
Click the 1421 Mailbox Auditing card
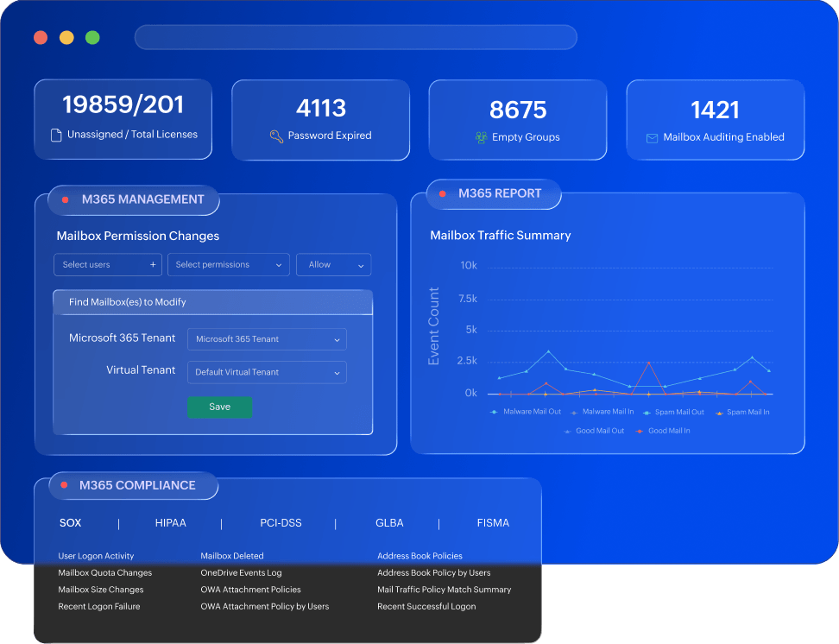click(x=716, y=120)
